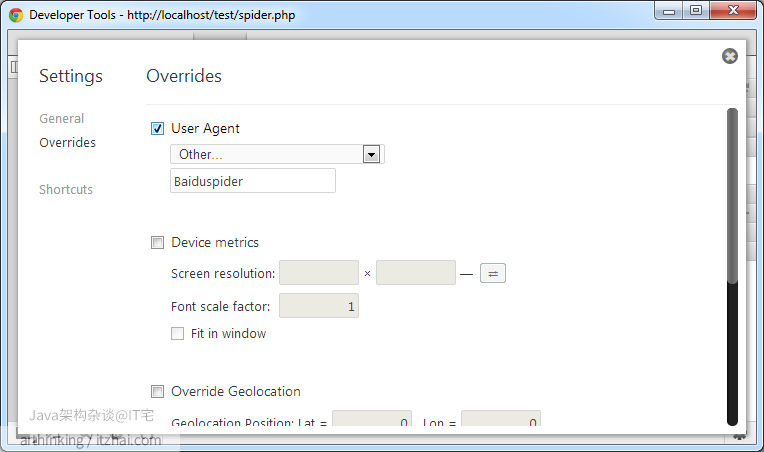Click the Baiduspider user agent text field
The width and height of the screenshot is (764, 452).
click(253, 181)
